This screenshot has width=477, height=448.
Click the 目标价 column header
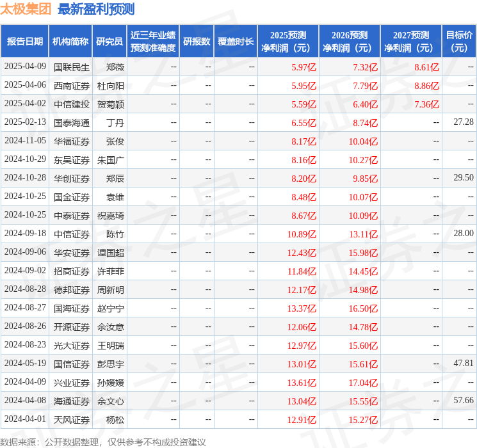459,42
